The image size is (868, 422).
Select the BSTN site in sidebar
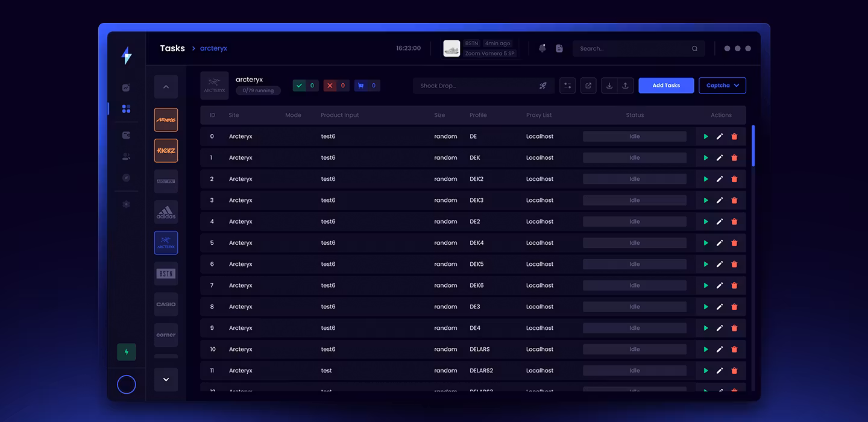tap(166, 274)
